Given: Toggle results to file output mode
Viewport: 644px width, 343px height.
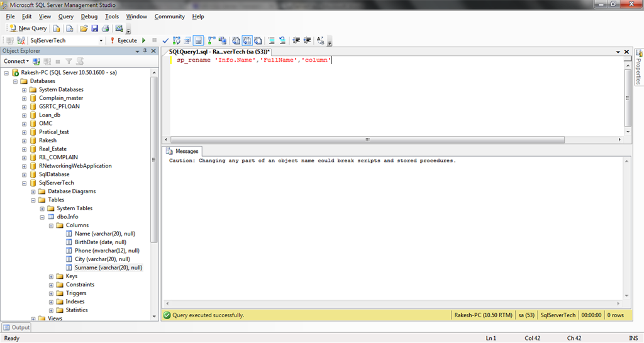Looking at the screenshot, I should point(258,40).
